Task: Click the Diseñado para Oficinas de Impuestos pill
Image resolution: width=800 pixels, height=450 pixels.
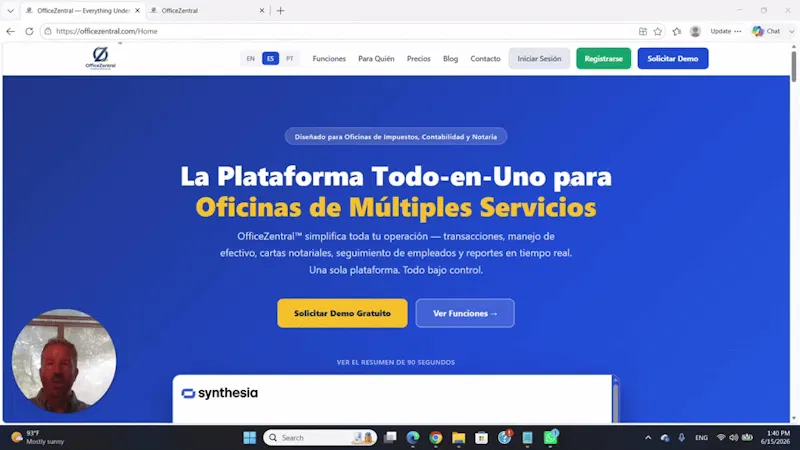Action: point(396,137)
